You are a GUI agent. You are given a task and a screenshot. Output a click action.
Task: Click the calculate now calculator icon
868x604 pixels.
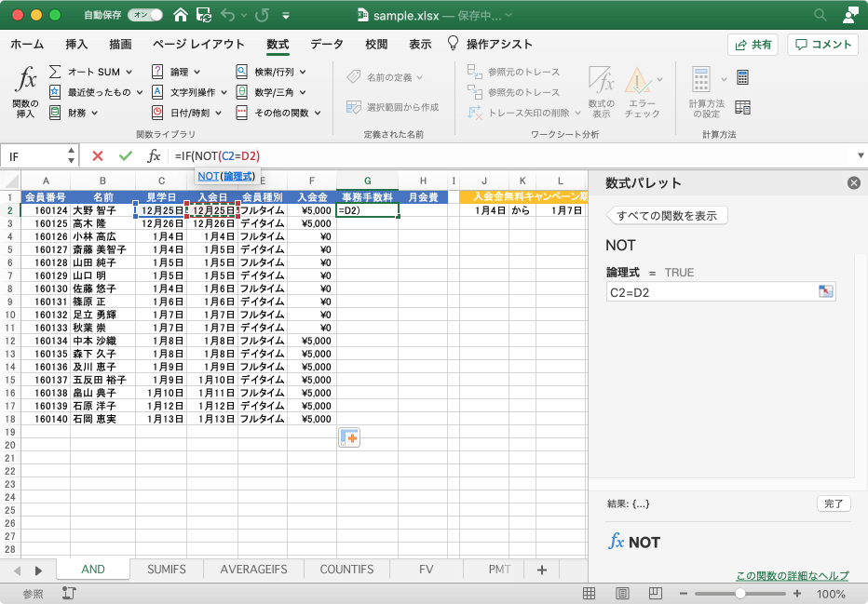coord(743,77)
